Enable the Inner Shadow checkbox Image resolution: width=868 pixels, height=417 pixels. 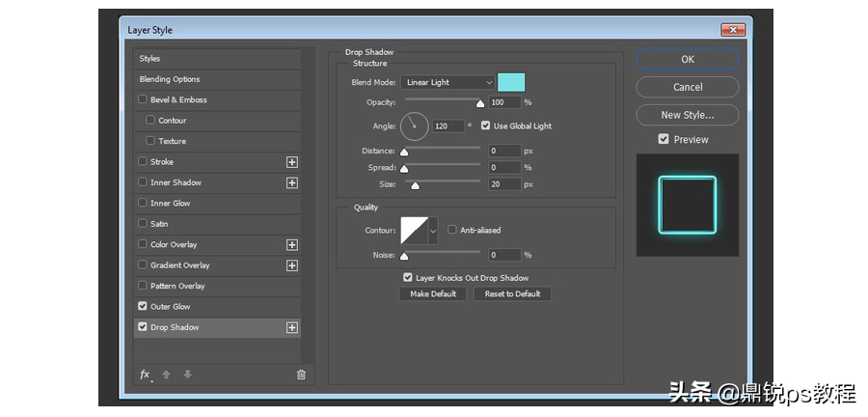coord(143,182)
